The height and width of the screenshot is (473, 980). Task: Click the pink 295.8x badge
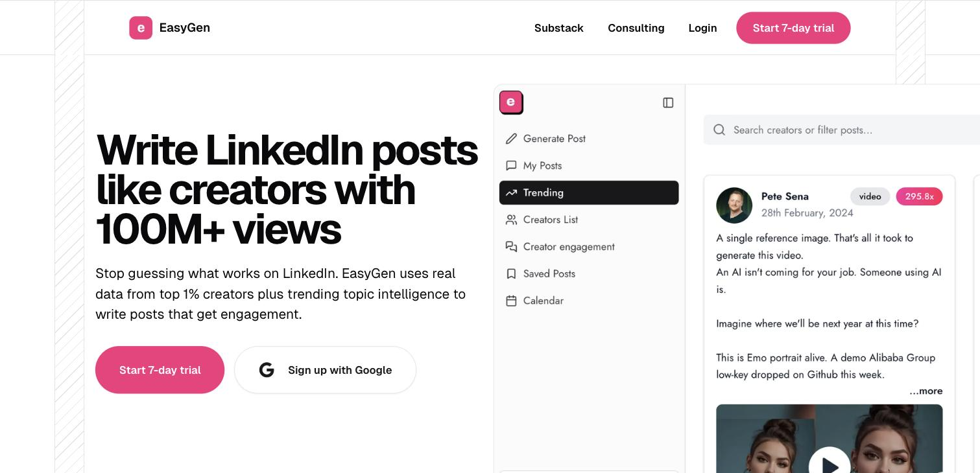pos(919,196)
